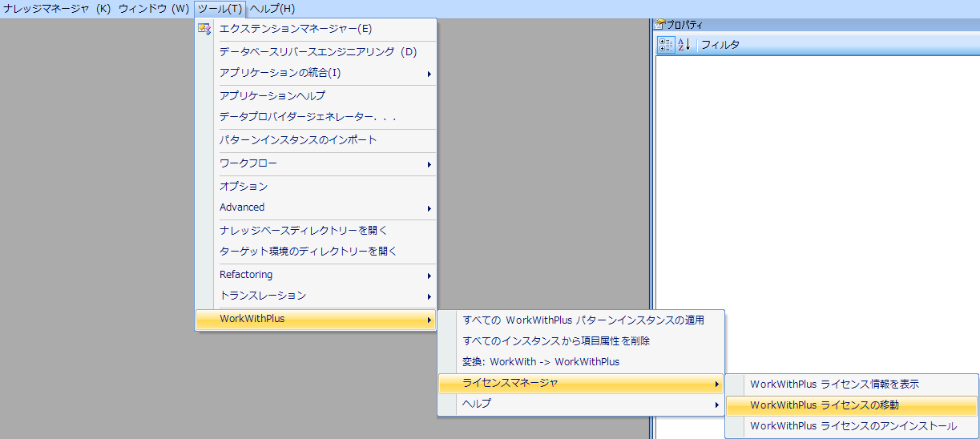
Task: Expand the アプリケーションの統合 submenu arrow
Action: click(x=430, y=74)
